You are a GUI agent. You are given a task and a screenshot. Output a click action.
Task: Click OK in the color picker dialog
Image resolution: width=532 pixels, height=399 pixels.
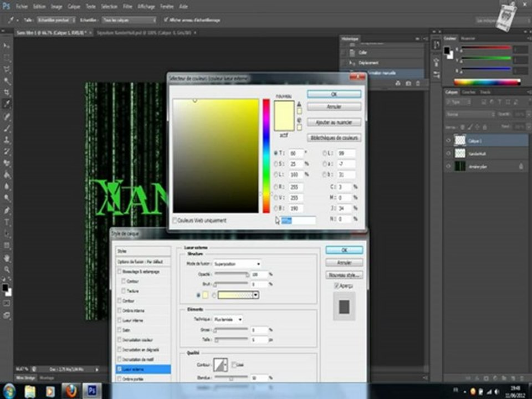(334, 94)
